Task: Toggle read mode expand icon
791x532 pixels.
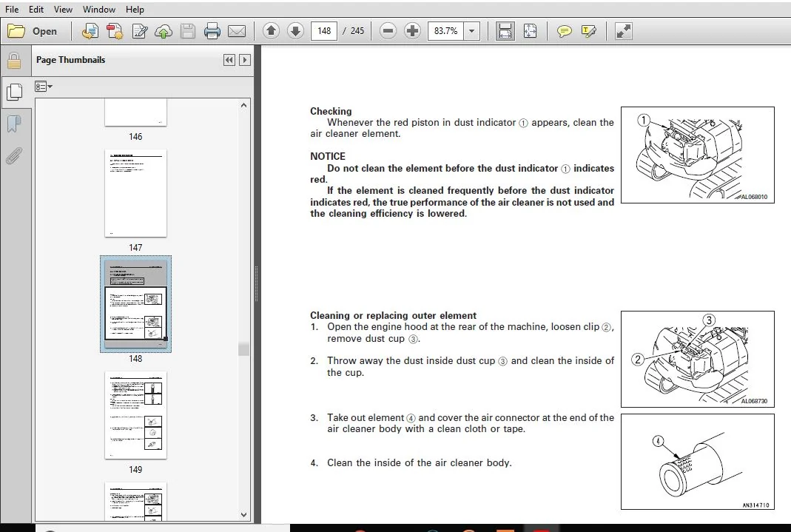Action: click(624, 31)
